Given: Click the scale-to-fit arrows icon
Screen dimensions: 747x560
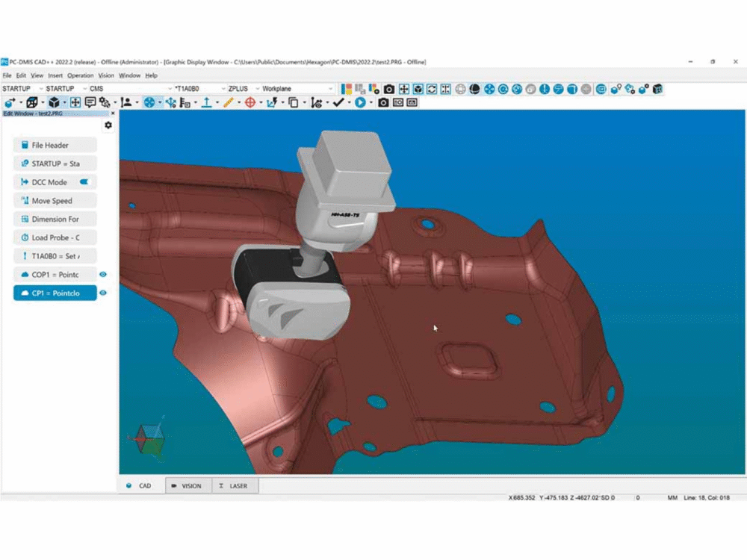Looking at the screenshot, I should point(75,102).
